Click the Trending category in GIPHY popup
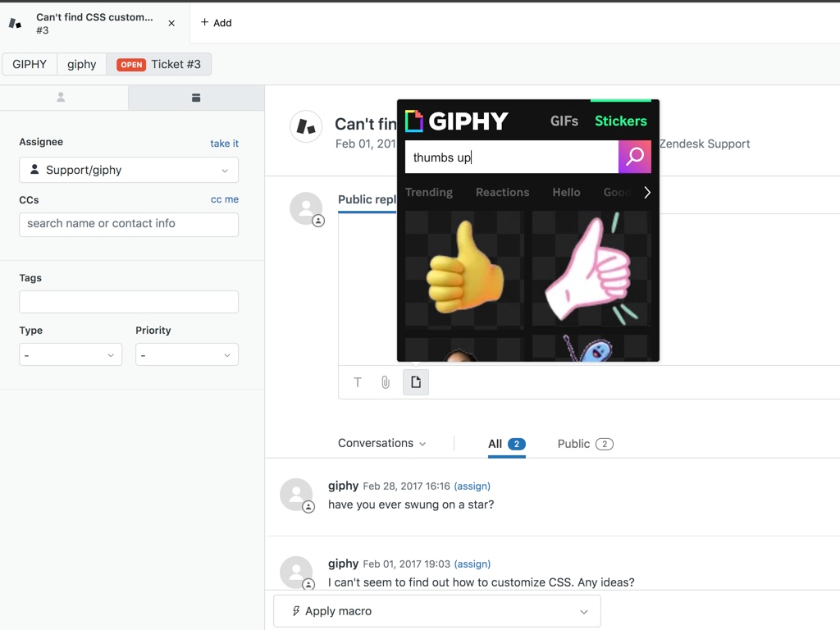This screenshot has width=840, height=630. point(429,192)
